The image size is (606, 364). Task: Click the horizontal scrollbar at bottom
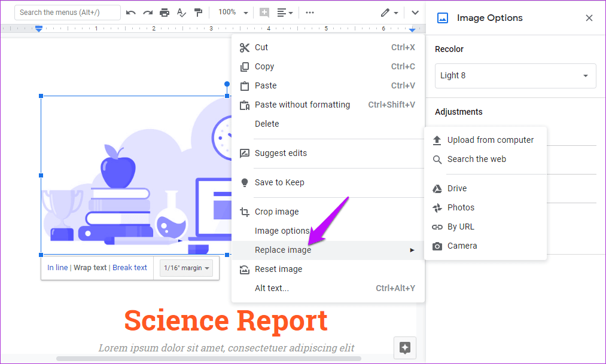pos(208,359)
